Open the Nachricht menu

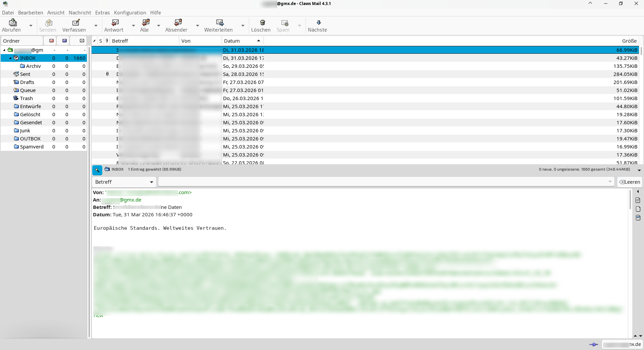(80, 13)
